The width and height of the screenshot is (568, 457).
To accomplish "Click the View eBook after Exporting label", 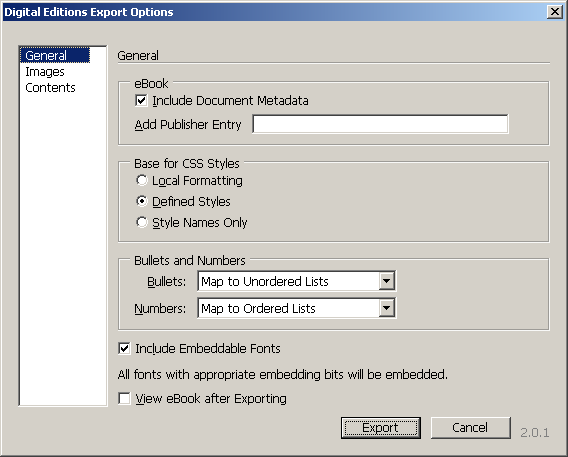I will [211, 398].
